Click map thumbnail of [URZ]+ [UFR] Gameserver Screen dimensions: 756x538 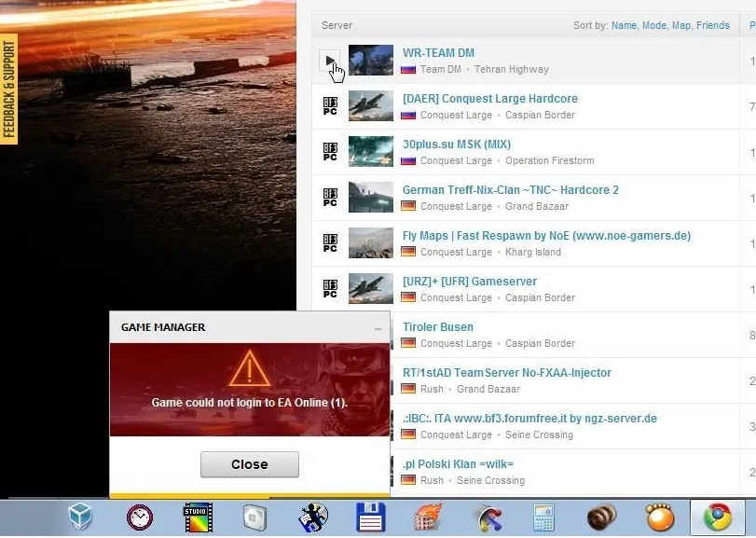371,289
